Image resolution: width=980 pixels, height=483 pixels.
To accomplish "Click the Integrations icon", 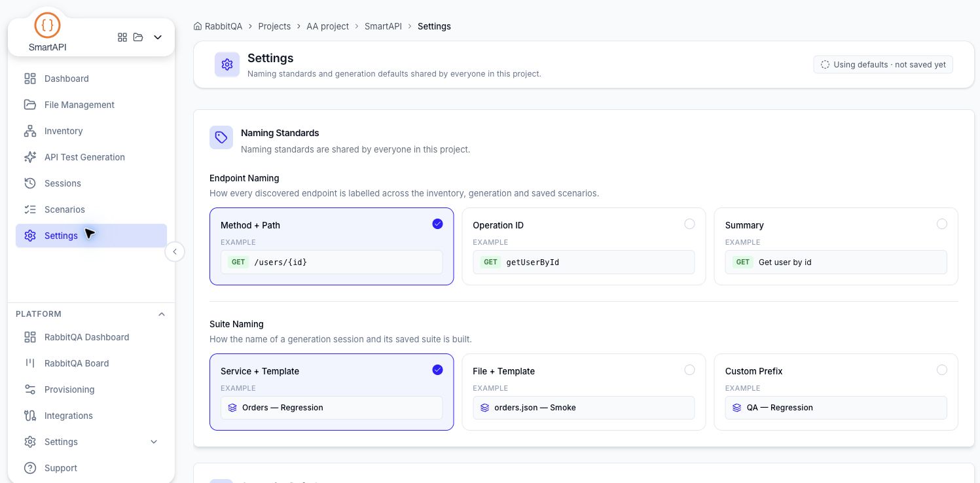I will 30,416.
